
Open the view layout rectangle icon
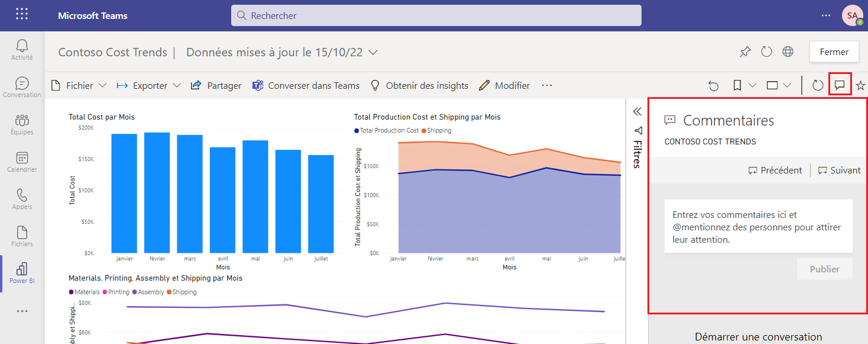[772, 86]
